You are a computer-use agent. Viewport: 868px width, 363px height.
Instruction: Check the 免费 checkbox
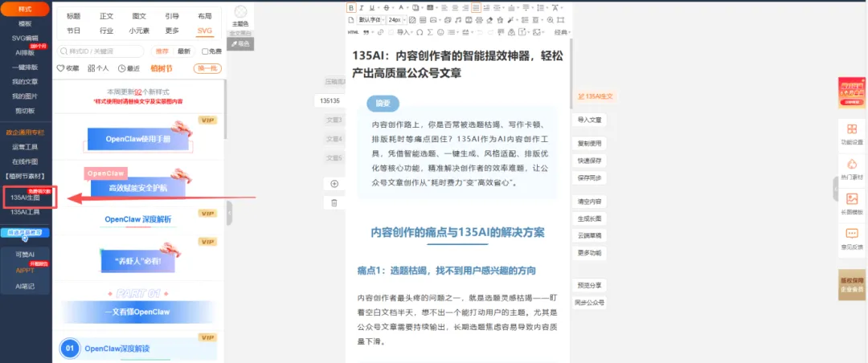pos(205,51)
